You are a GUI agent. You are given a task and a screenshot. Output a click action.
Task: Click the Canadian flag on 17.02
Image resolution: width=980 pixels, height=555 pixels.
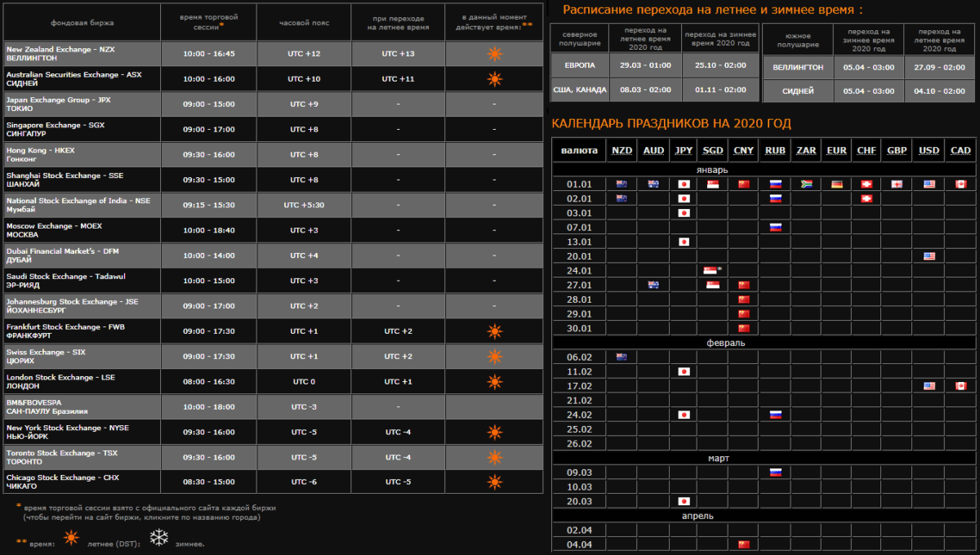[960, 385]
